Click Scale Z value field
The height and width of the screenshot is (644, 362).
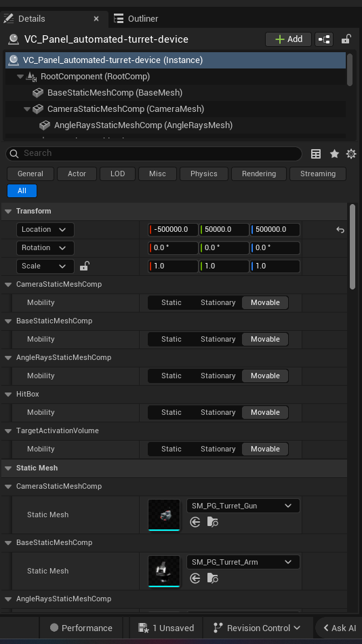pos(275,266)
